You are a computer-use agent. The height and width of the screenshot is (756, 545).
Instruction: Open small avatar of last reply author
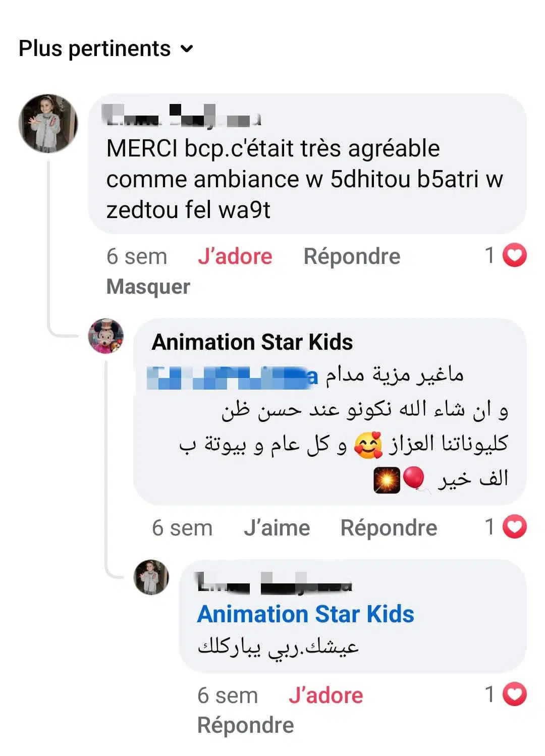point(151,577)
